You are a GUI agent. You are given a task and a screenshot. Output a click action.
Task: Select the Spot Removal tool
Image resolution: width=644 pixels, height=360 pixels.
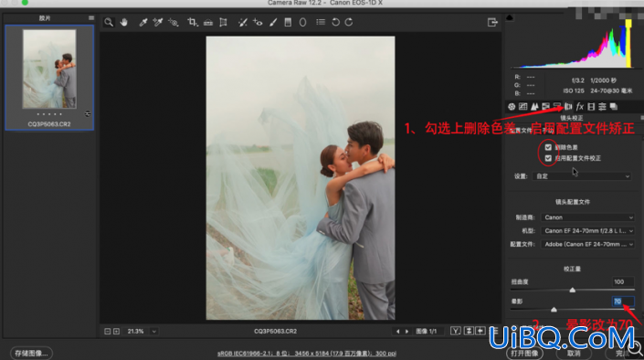tap(242, 22)
